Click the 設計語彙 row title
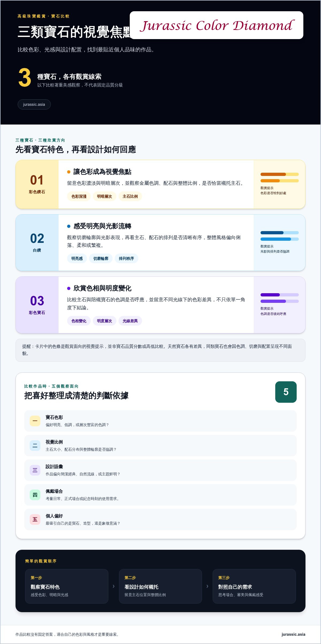This screenshot has height=644, width=321. 54,466
